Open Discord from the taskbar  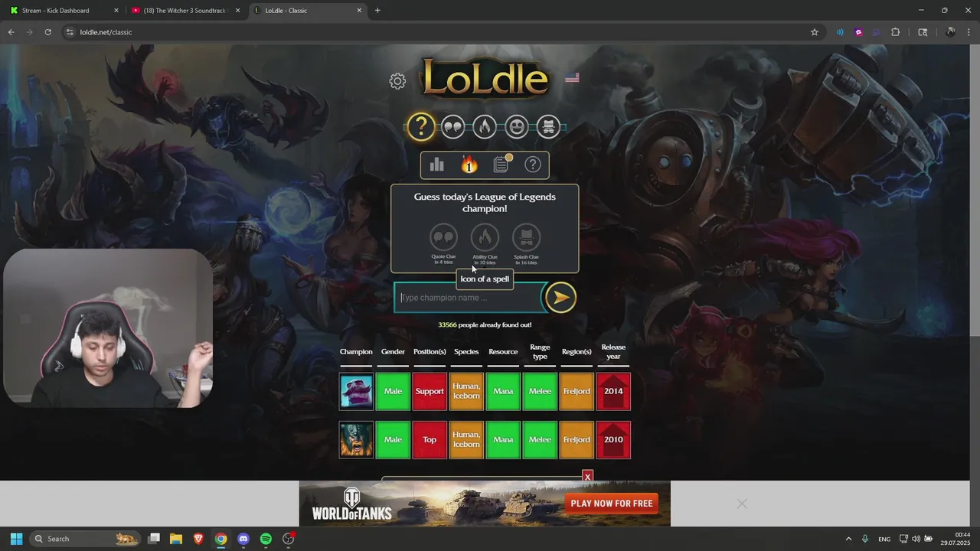point(243,539)
